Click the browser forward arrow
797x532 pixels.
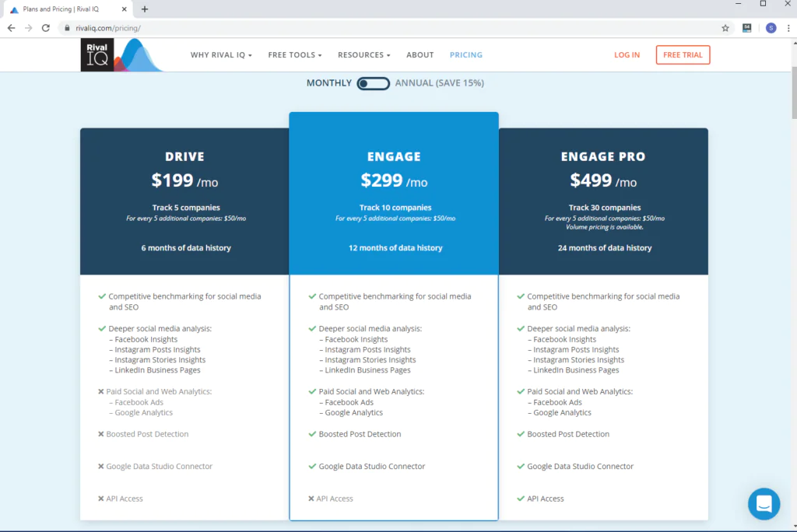(x=29, y=28)
